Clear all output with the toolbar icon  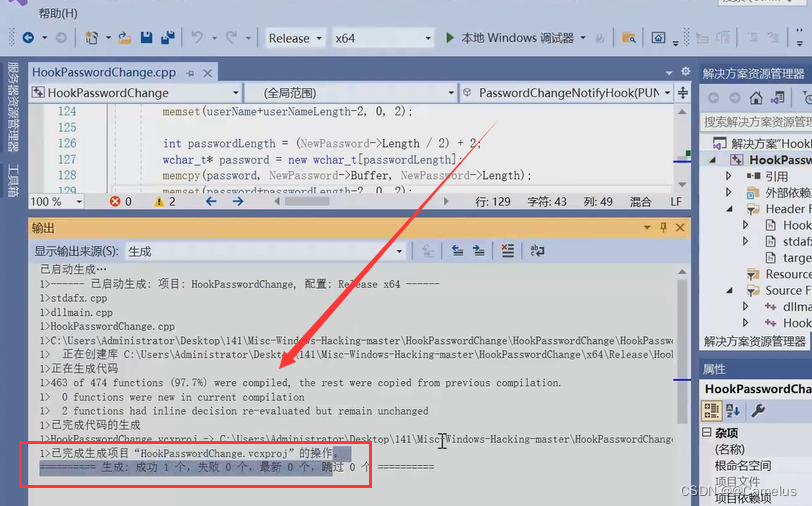(x=508, y=251)
